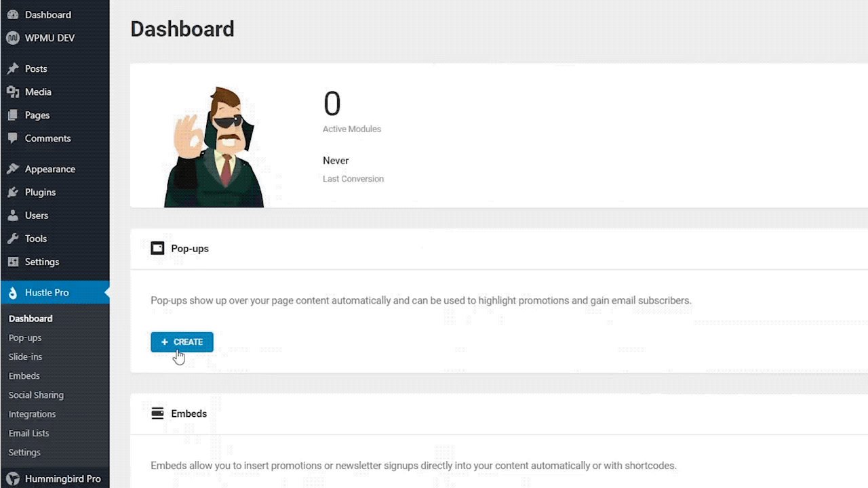Open Hummingbird Pro menu item

coord(54,479)
